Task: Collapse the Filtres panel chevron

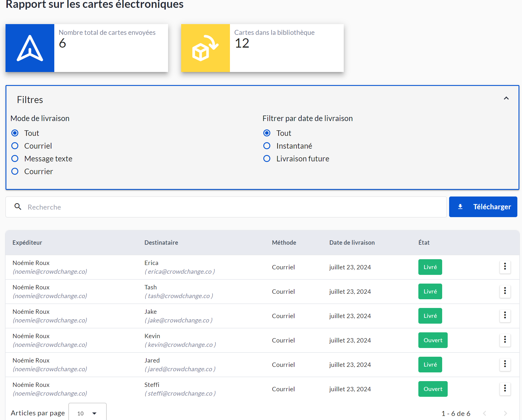Action: (x=506, y=98)
